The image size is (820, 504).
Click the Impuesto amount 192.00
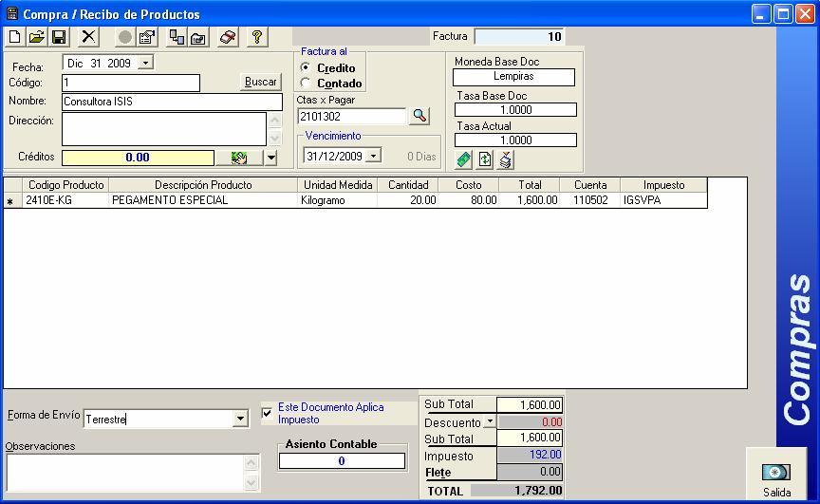click(x=530, y=455)
